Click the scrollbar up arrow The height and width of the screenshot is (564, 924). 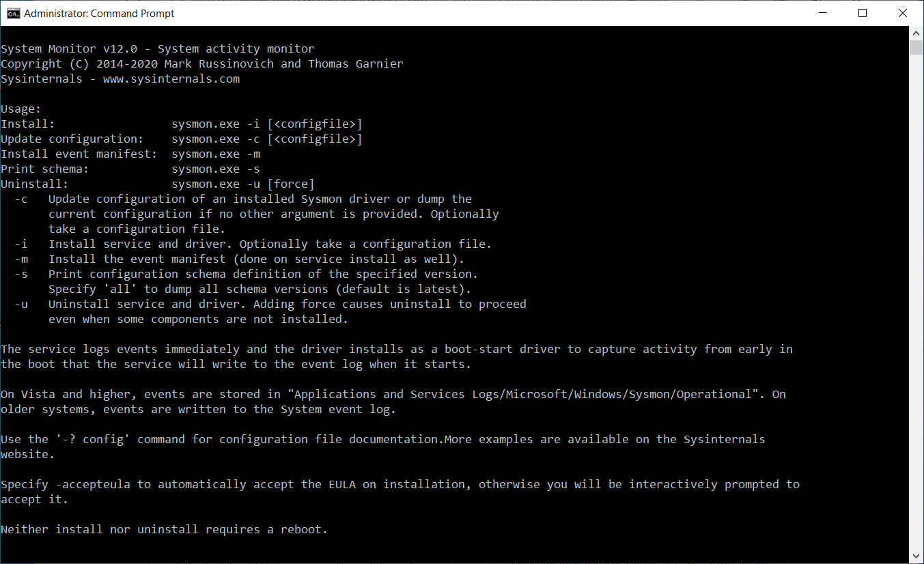coord(916,33)
